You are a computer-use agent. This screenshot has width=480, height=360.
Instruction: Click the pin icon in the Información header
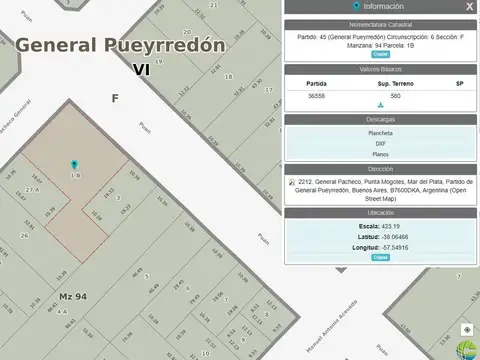coord(356,6)
